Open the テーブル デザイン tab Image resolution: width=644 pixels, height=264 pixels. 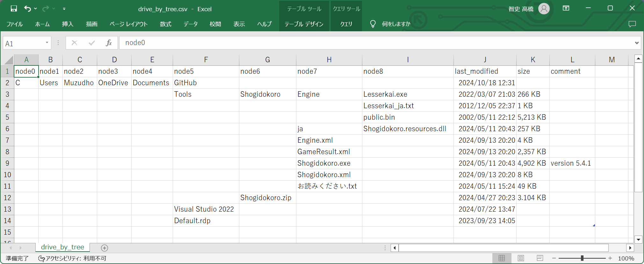304,24
